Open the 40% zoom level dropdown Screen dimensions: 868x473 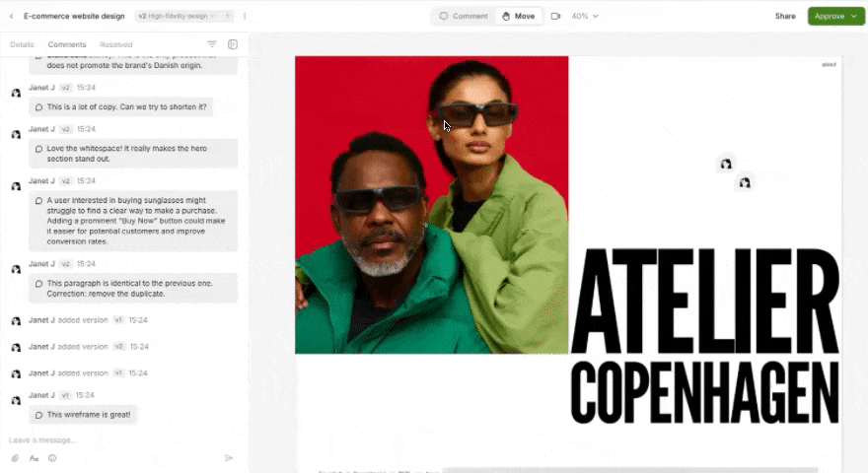click(x=585, y=16)
